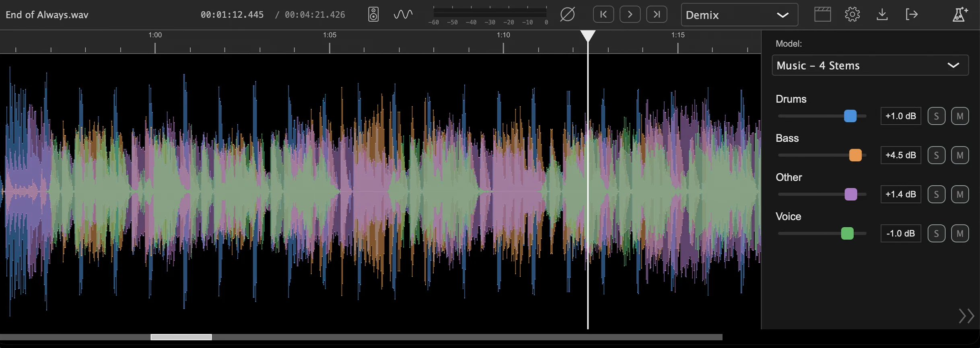The height and width of the screenshot is (348, 980).
Task: Mute the Bass stem
Action: pyautogui.click(x=959, y=155)
